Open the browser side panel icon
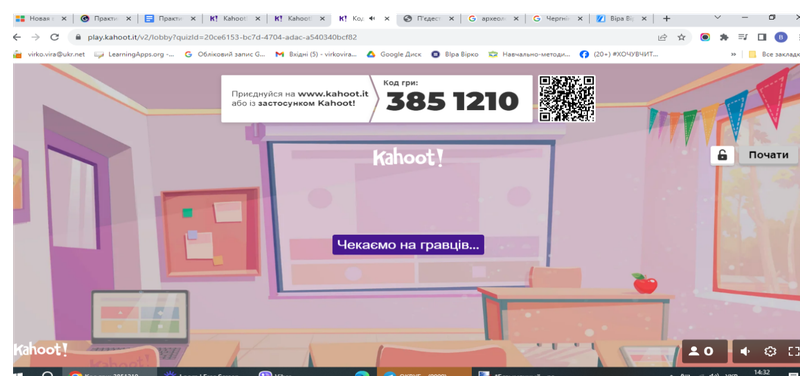This screenshot has width=800, height=376. tap(762, 37)
